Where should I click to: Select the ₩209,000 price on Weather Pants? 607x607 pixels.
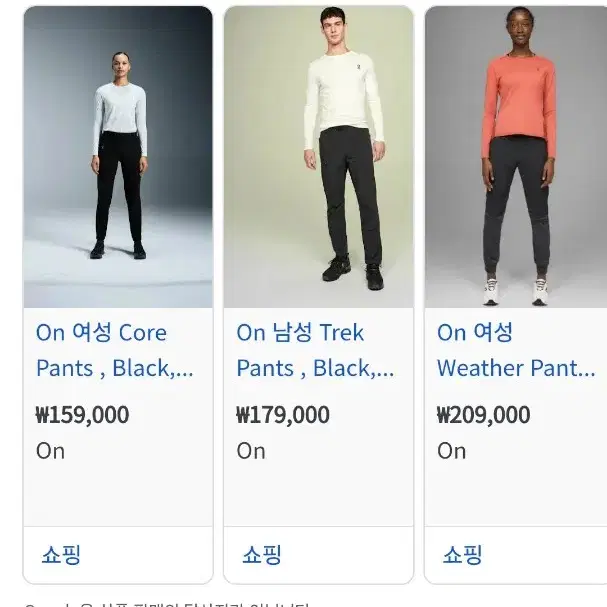click(x=484, y=415)
